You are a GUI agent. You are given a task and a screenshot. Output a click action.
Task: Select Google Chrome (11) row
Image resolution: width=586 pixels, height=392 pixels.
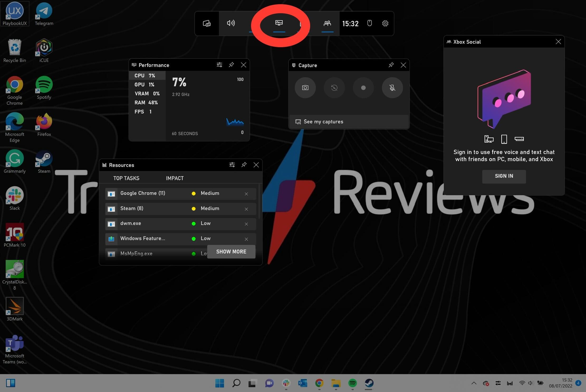(x=181, y=194)
